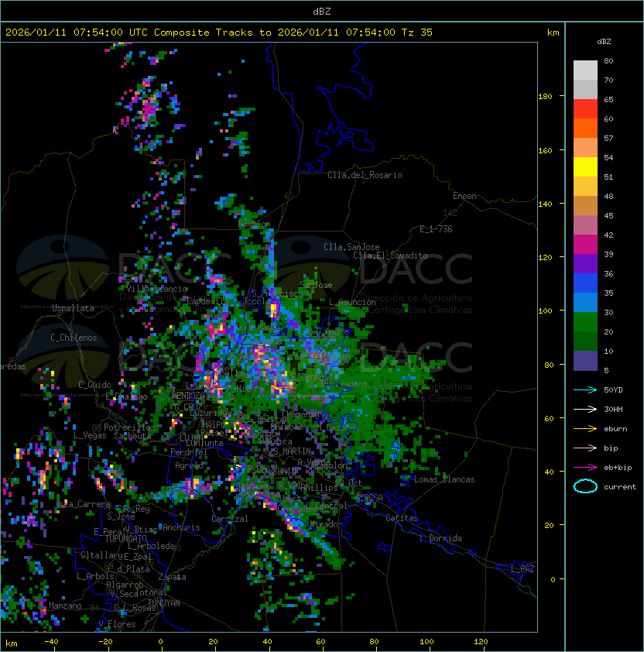The image size is (644, 652).
Task: Click the '120' km tick on horizontal axis
Action: [x=481, y=642]
